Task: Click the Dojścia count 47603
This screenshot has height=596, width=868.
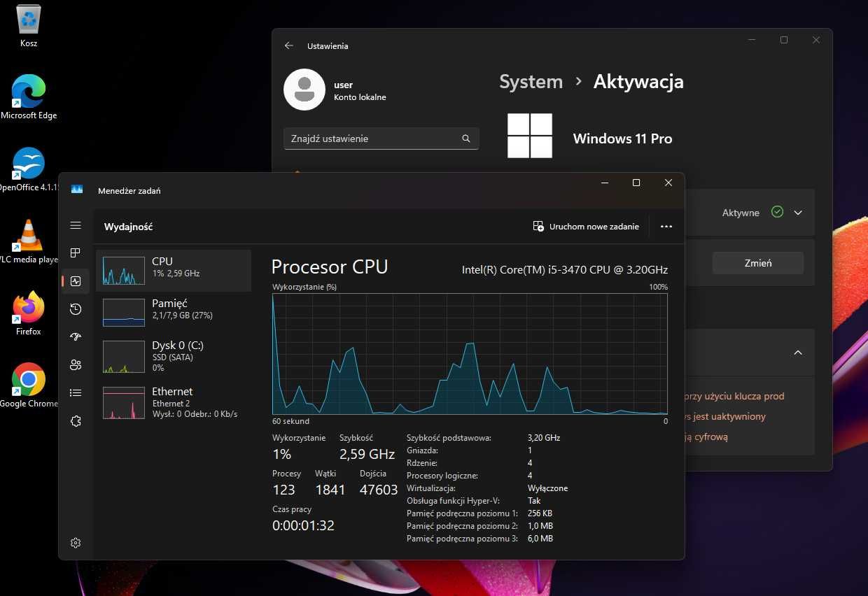Action: pyautogui.click(x=379, y=490)
